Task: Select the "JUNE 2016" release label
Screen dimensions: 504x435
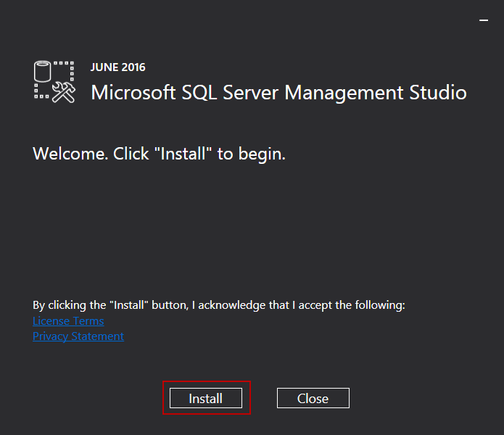Action: (117, 67)
